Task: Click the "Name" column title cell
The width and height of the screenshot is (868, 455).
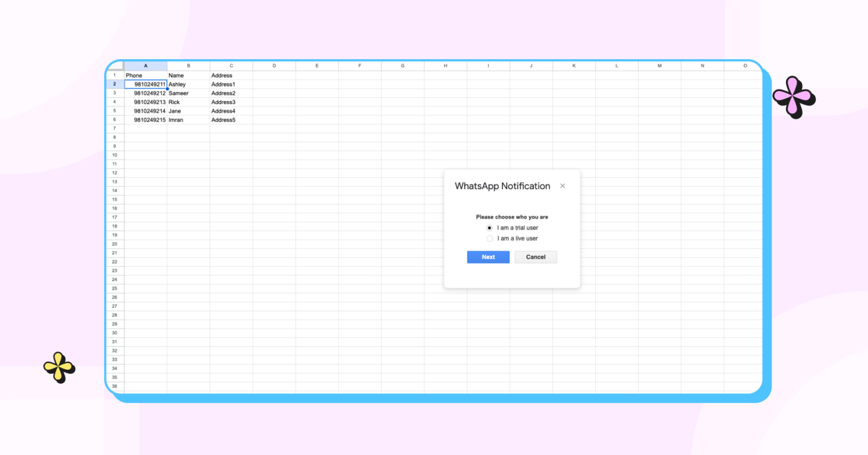Action: 188,75
